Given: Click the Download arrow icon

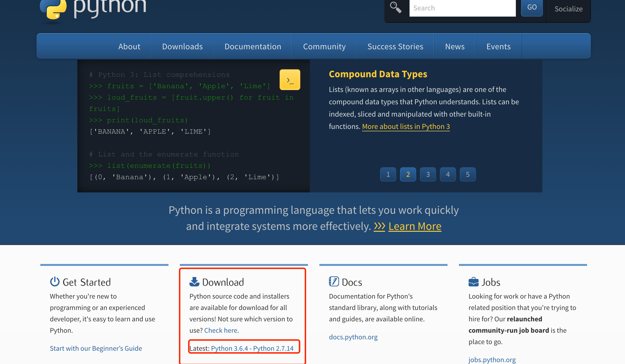Looking at the screenshot, I should coord(194,282).
